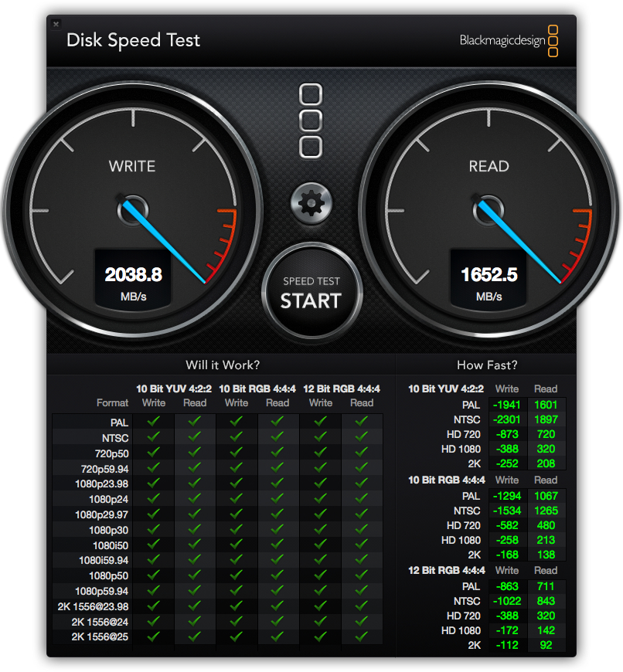
Task: Click the middle stress indicator square
Action: tap(311, 120)
